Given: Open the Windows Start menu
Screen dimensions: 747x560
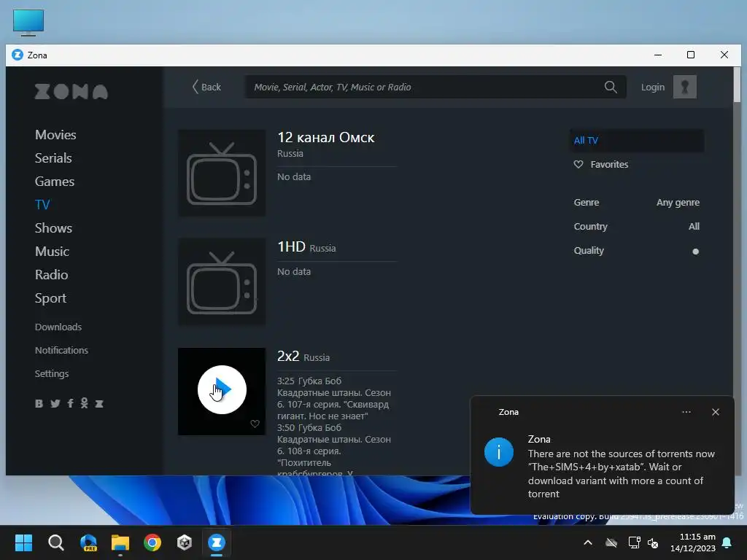Looking at the screenshot, I should pyautogui.click(x=24, y=542).
